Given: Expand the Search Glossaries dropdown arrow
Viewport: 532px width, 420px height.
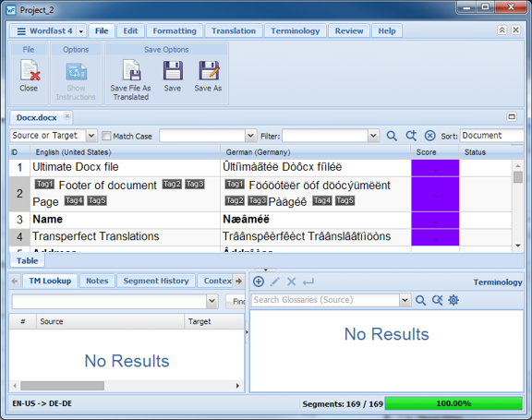Looking at the screenshot, I should point(405,300).
